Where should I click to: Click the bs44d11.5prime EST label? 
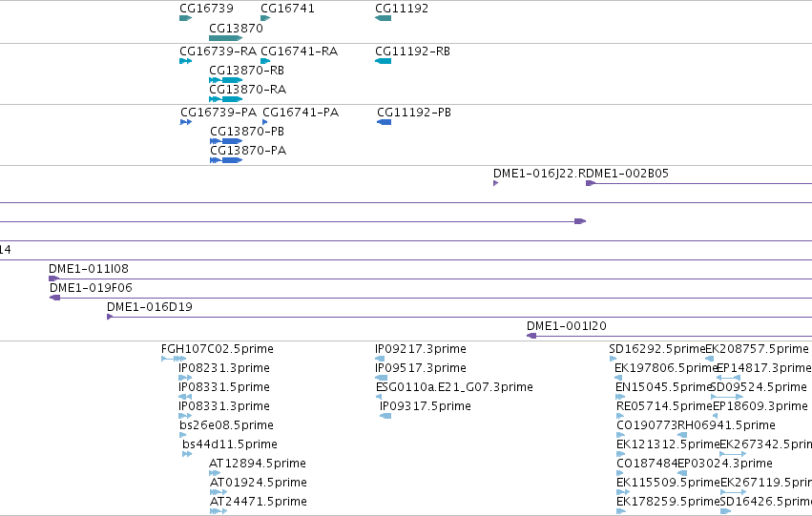tap(230, 444)
